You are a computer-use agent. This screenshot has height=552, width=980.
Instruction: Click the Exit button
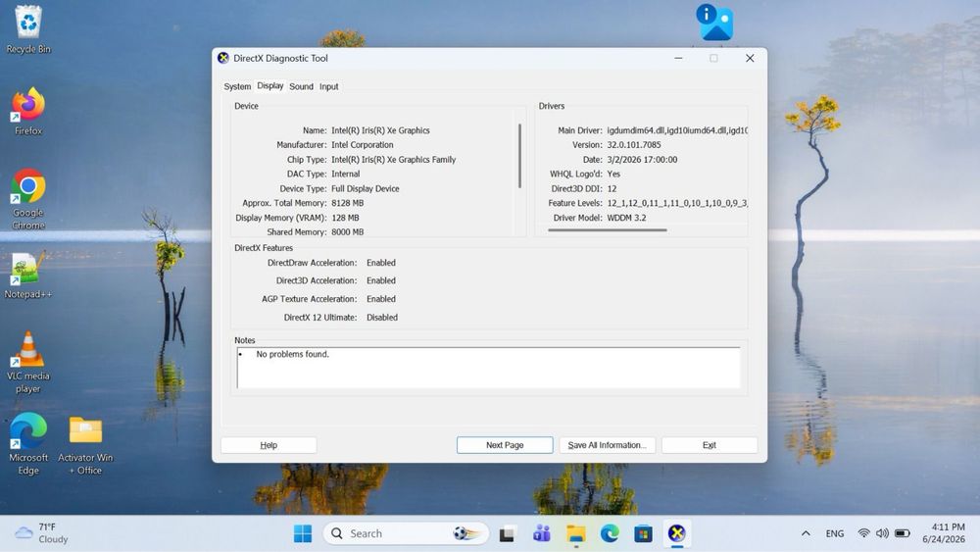(x=710, y=445)
